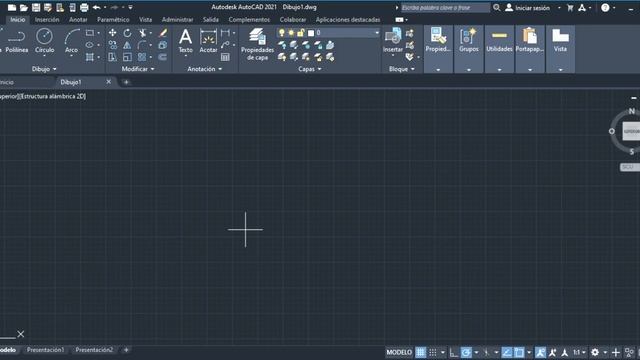
Task: Pick the Rectangle tool in Dibujo panel
Action: tap(90, 33)
